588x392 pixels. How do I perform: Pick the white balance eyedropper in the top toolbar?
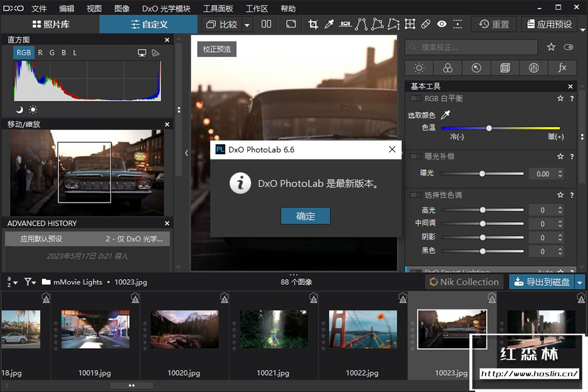tap(329, 24)
